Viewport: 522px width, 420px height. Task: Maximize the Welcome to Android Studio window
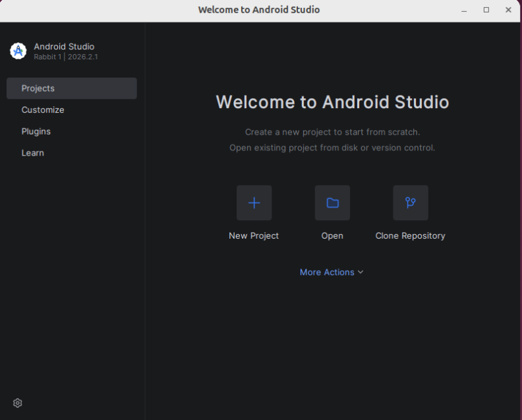486,10
